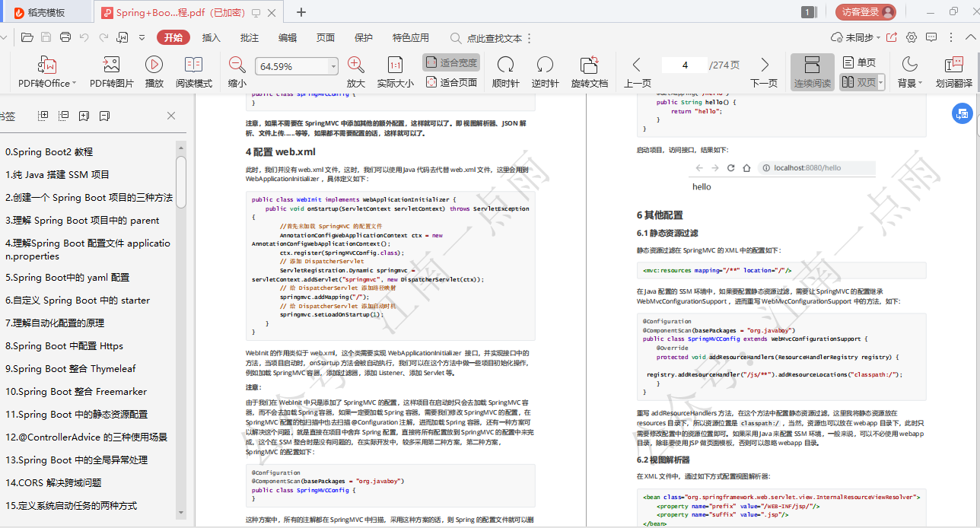The image size is (980, 528).
Task: Click the delete bookmark icon
Action: (x=104, y=116)
